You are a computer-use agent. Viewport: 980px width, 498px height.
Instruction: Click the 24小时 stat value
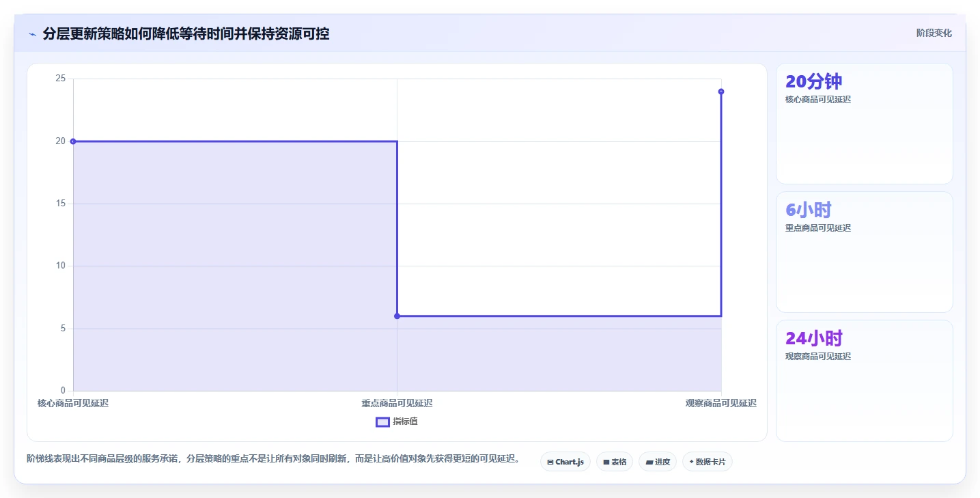pos(813,338)
